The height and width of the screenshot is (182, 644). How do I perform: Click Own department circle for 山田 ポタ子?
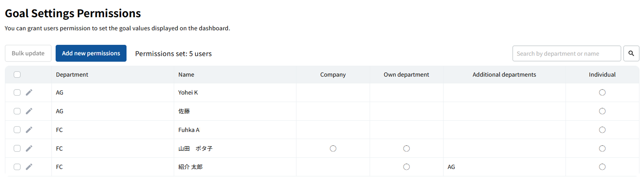tap(406, 149)
